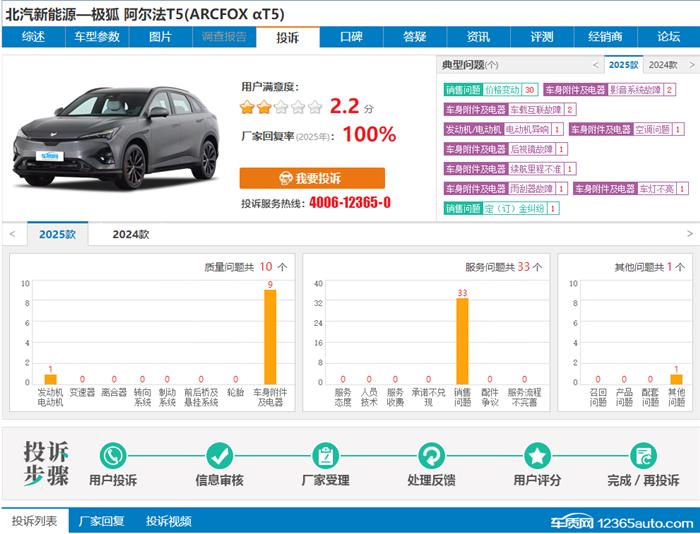Select 2024款 tab in 典型问题 panel
This screenshot has height=534, width=700.
pos(663,65)
